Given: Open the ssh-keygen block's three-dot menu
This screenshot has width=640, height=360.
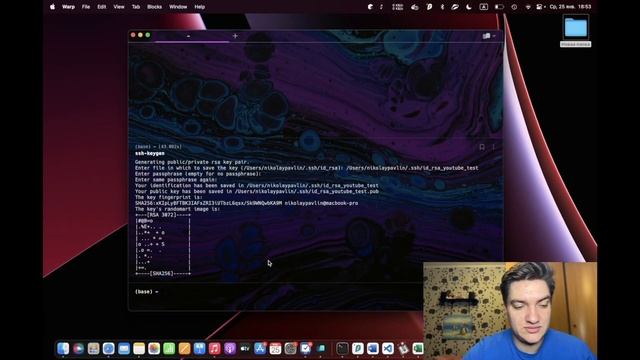Looking at the screenshot, I should (493, 147).
